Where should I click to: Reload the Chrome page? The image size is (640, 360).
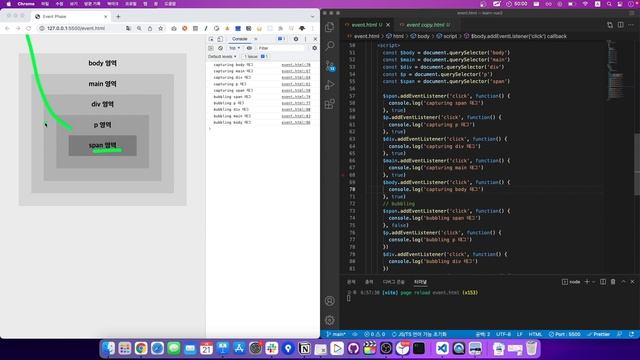click(29, 28)
